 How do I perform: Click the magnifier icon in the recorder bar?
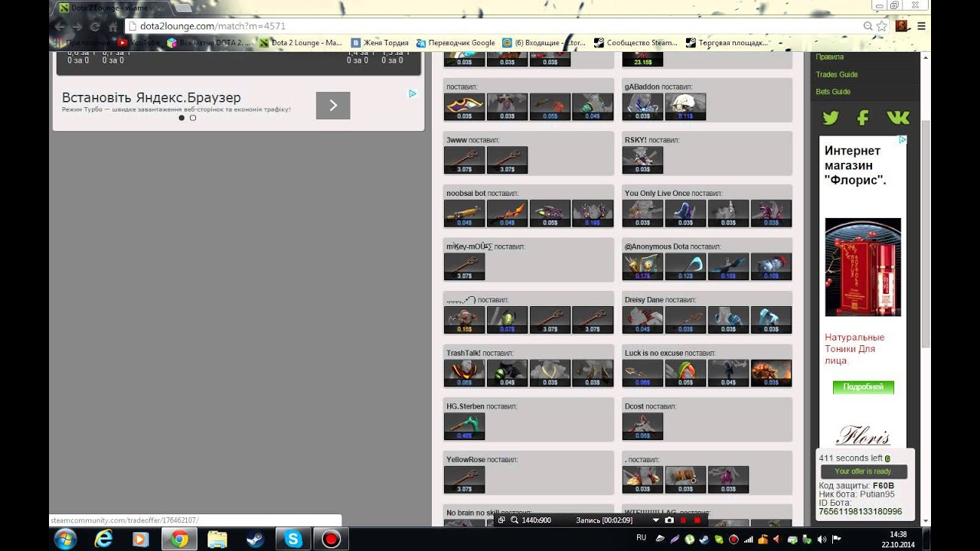click(x=514, y=520)
